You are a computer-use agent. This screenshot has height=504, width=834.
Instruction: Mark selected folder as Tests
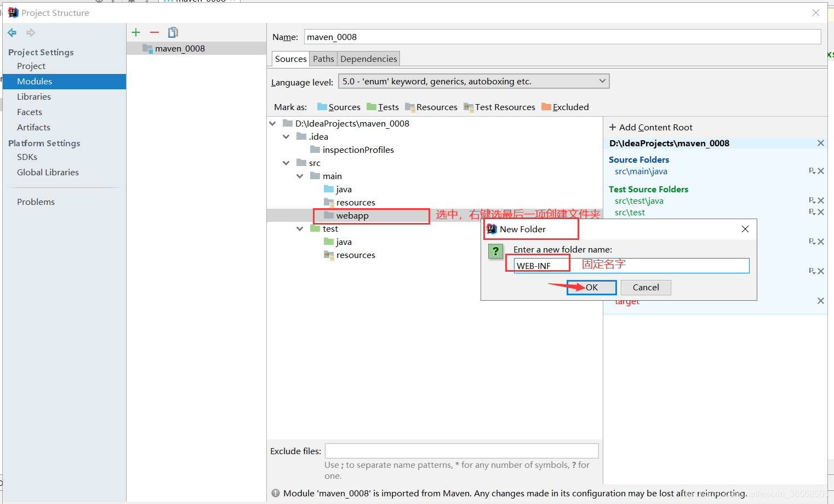click(382, 107)
